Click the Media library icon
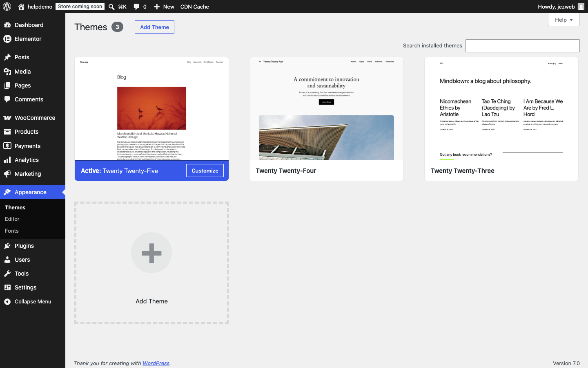The height and width of the screenshot is (368, 588). click(x=7, y=72)
